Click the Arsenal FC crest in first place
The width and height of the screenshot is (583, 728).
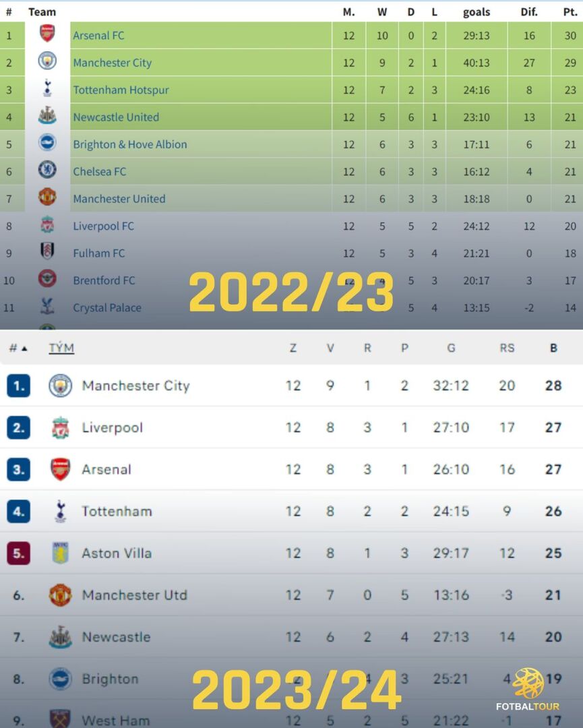tap(47, 34)
